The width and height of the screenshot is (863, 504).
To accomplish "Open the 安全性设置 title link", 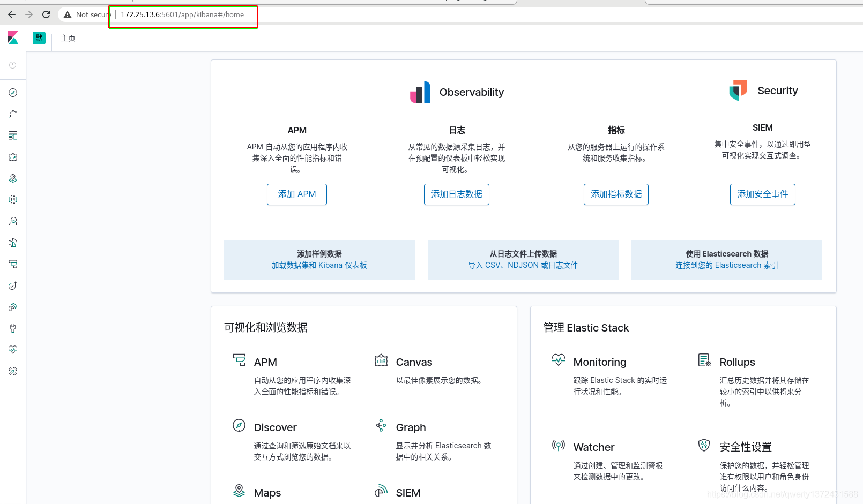I will click(746, 447).
